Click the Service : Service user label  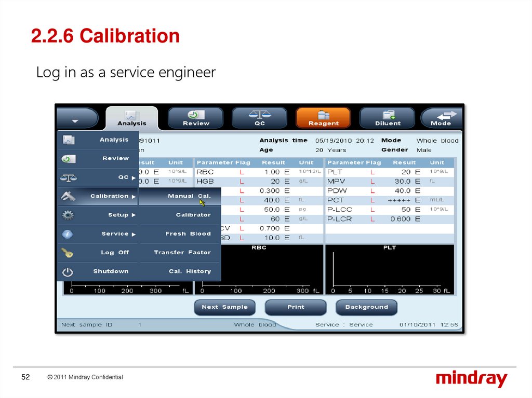pos(344,325)
